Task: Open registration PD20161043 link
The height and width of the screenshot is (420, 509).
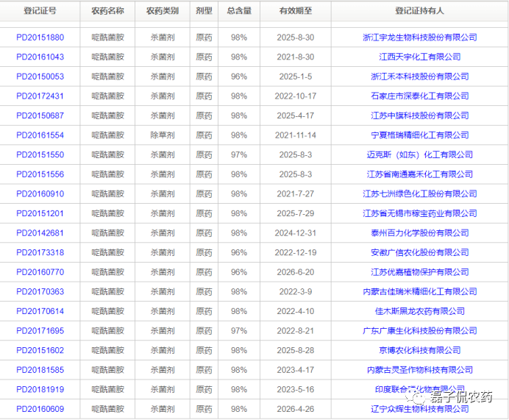Action: pos(40,57)
